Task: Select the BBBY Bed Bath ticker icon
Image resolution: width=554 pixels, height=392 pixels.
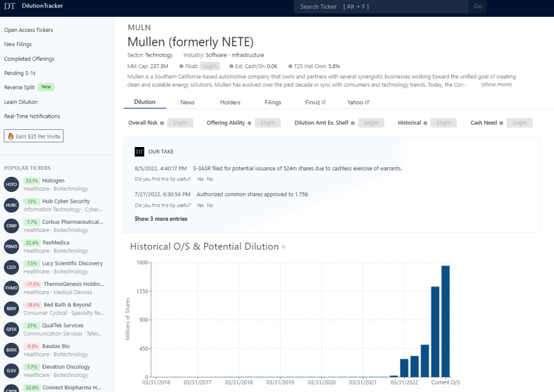Action: 11,308
